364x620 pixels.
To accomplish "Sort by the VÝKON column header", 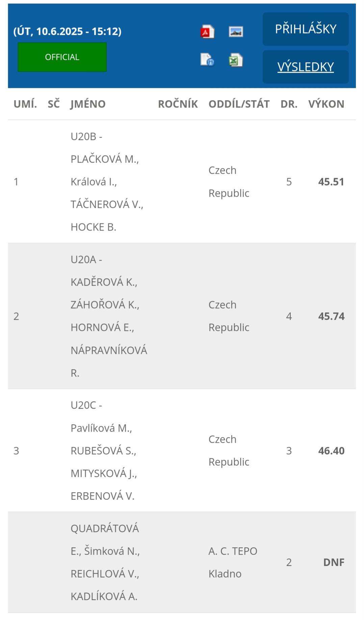I will click(326, 104).
